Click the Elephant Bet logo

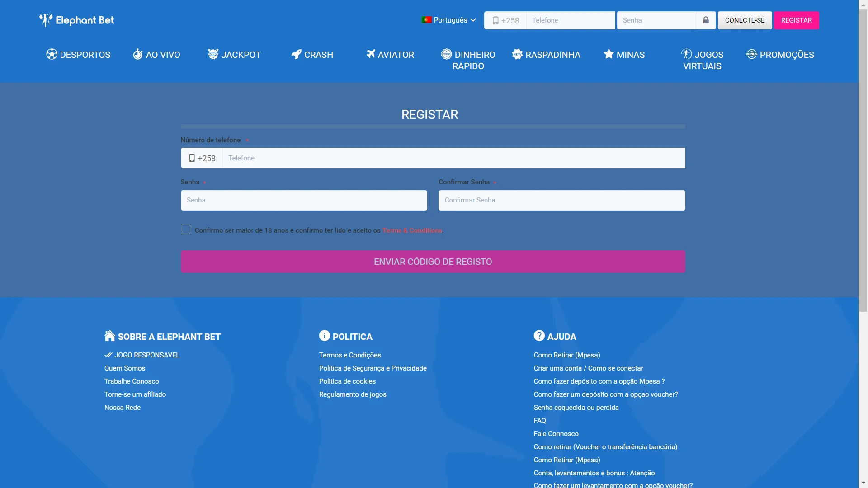coord(77,20)
